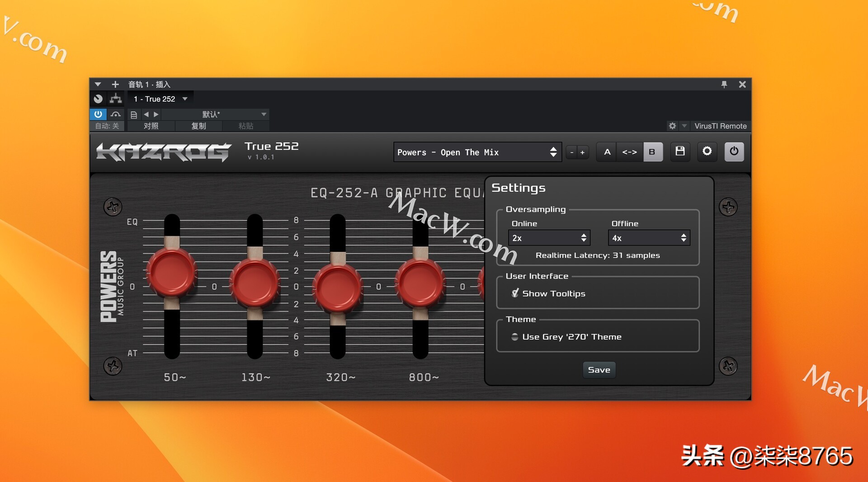Click the routing view icon next to it
868x482 pixels.
click(x=115, y=99)
